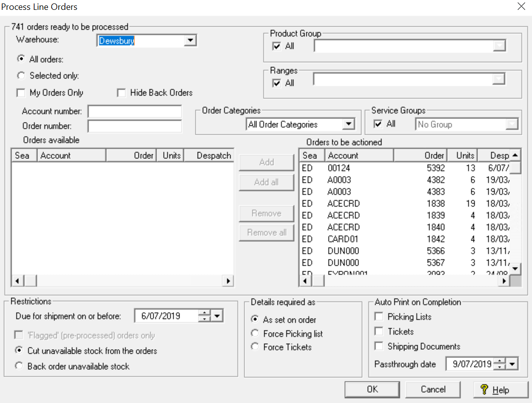532x403 pixels.
Task: Click Units column header in Orders to be actioned
Action: [462, 155]
